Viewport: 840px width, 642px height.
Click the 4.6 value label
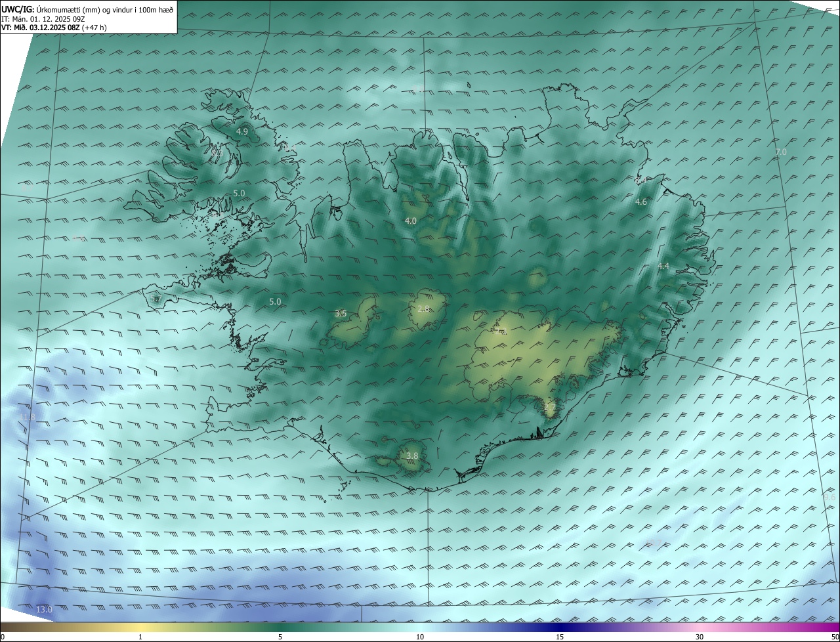click(x=641, y=202)
